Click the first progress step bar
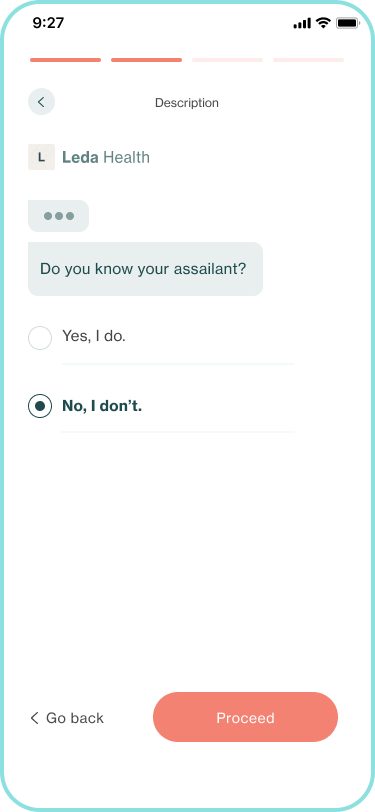The image size is (375, 812). pos(65,60)
